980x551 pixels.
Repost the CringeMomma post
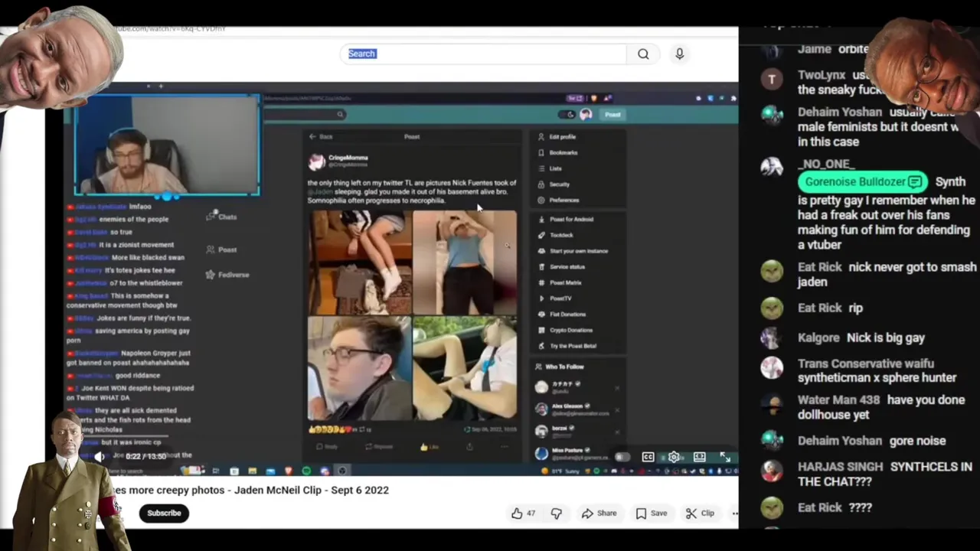379,447
